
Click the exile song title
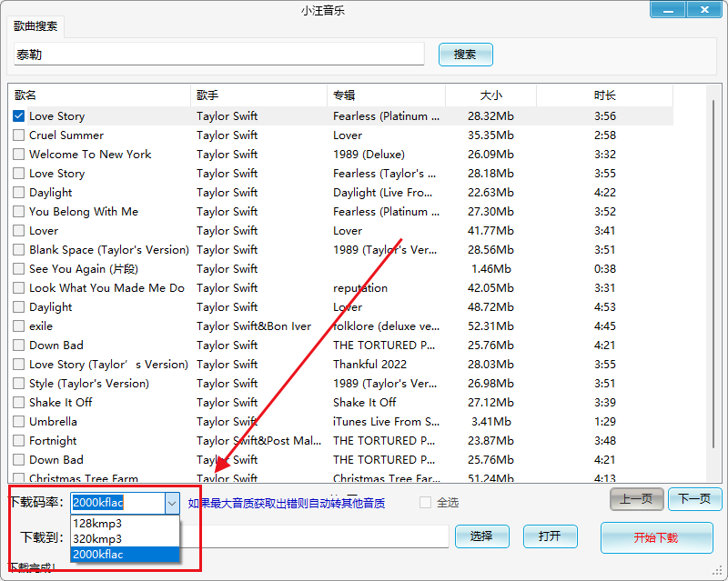41,326
